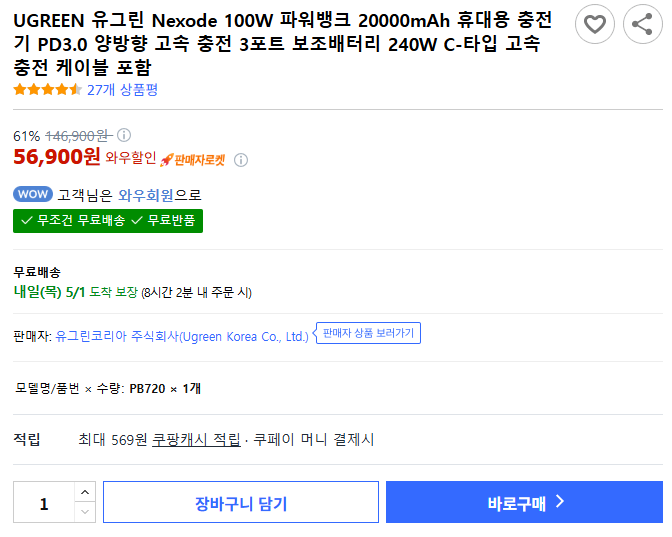Decrease quantity with down arrow
This screenshot has width=672, height=537.
(85, 512)
